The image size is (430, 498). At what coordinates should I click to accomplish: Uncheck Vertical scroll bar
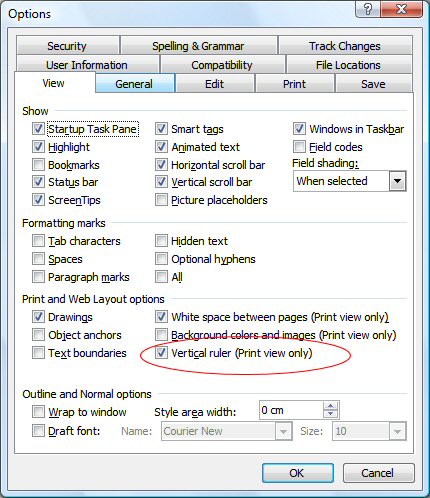[x=161, y=182]
